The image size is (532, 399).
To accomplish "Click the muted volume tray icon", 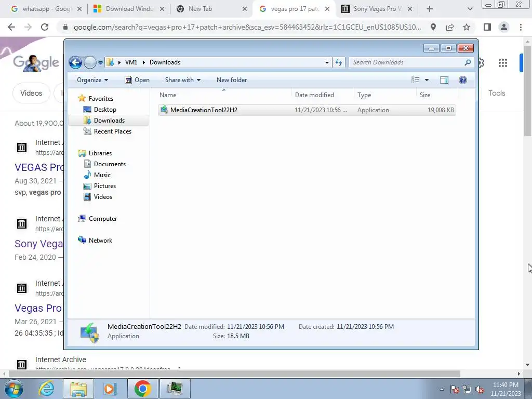I will [480, 390].
